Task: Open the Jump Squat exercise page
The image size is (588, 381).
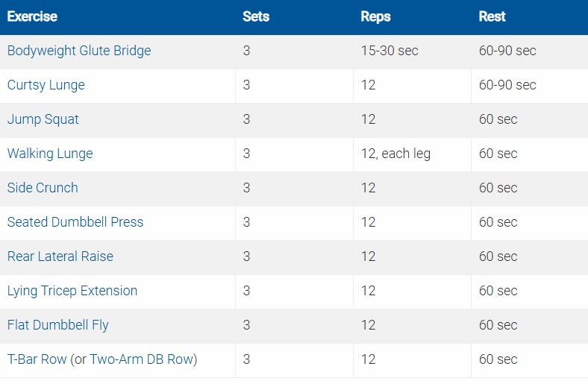Action: (43, 119)
